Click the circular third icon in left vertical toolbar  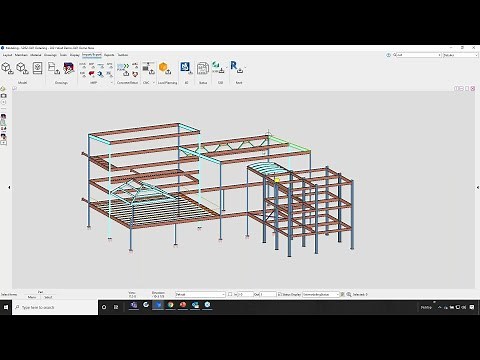pos(3,102)
